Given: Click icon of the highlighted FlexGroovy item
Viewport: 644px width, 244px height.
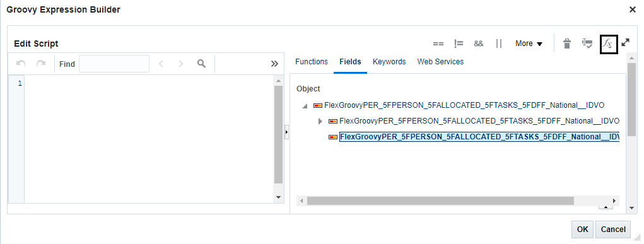Looking at the screenshot, I should click(332, 137).
